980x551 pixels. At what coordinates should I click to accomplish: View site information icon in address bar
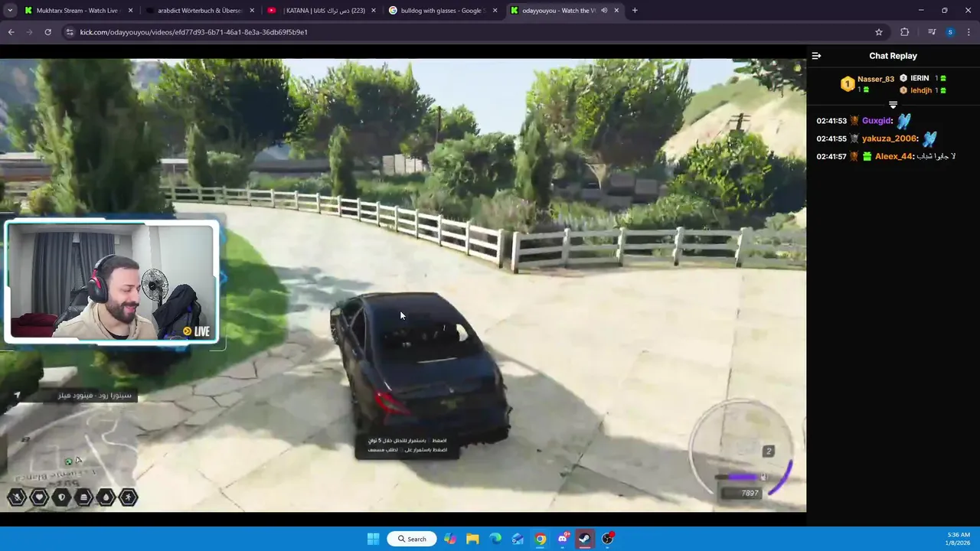(x=70, y=32)
